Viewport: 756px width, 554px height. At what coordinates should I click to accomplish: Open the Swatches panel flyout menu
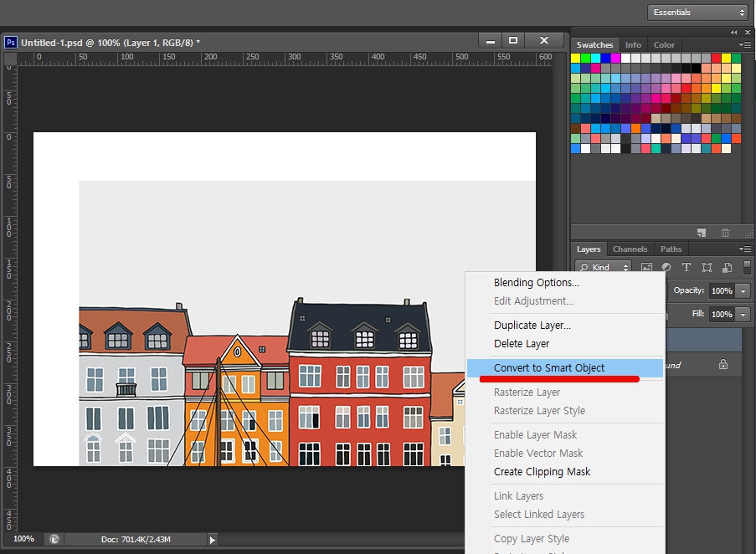745,45
